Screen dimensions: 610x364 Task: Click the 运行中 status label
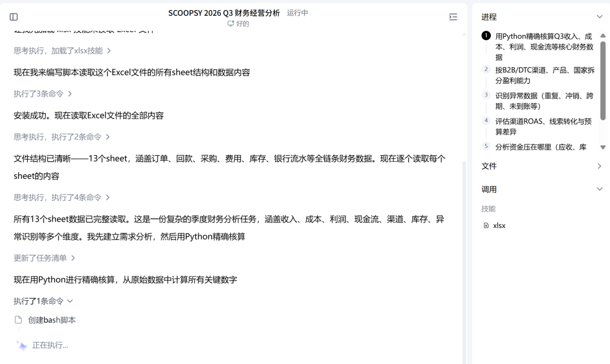[298, 13]
